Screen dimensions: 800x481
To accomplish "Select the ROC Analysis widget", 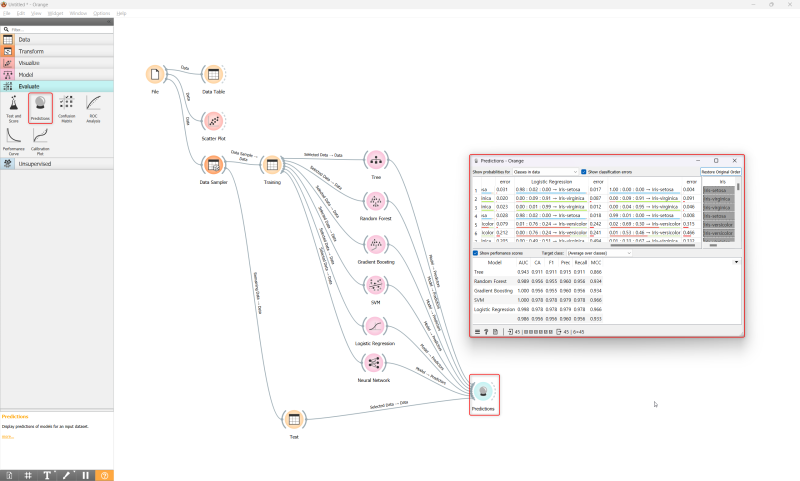I will 93,109.
